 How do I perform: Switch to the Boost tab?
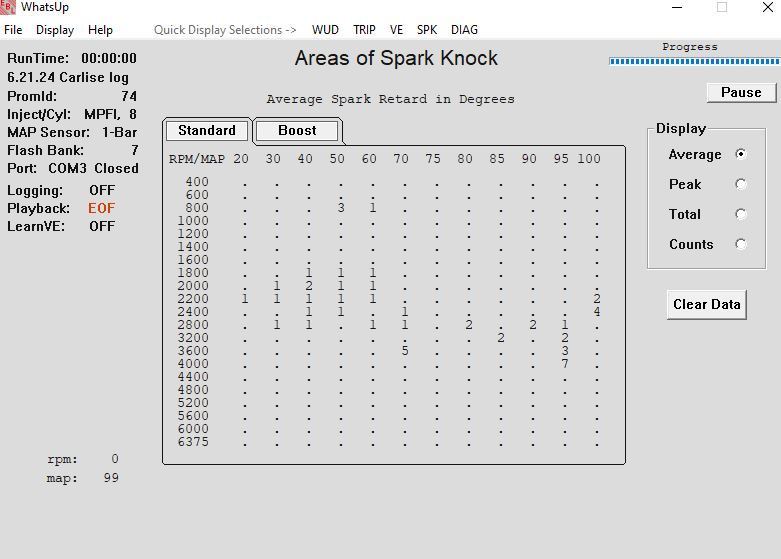point(297,131)
